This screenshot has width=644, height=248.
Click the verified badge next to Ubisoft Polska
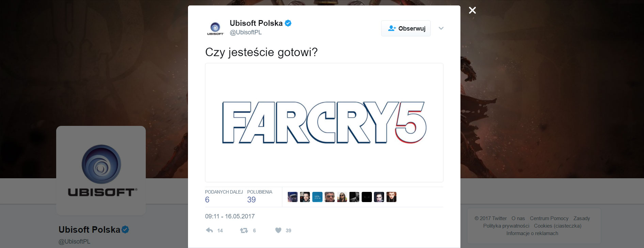point(288,23)
